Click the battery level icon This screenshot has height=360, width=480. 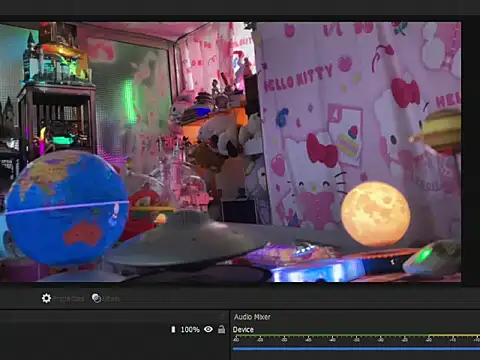(173, 329)
